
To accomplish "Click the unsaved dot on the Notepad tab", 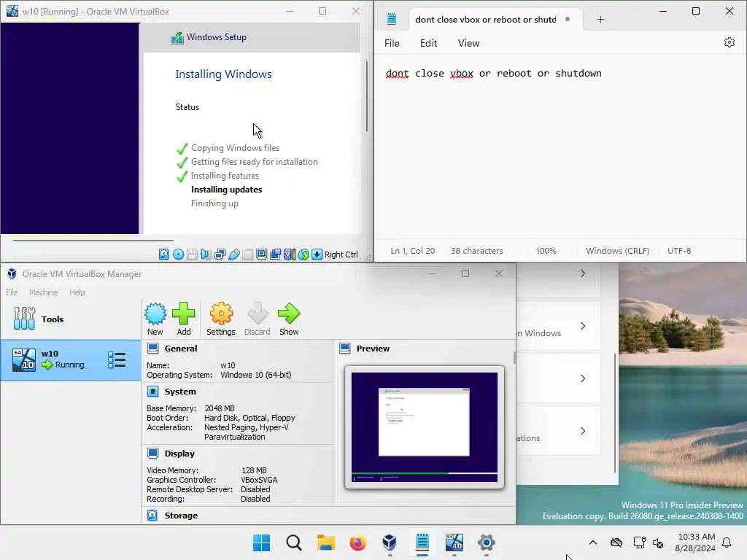I will pyautogui.click(x=568, y=20).
